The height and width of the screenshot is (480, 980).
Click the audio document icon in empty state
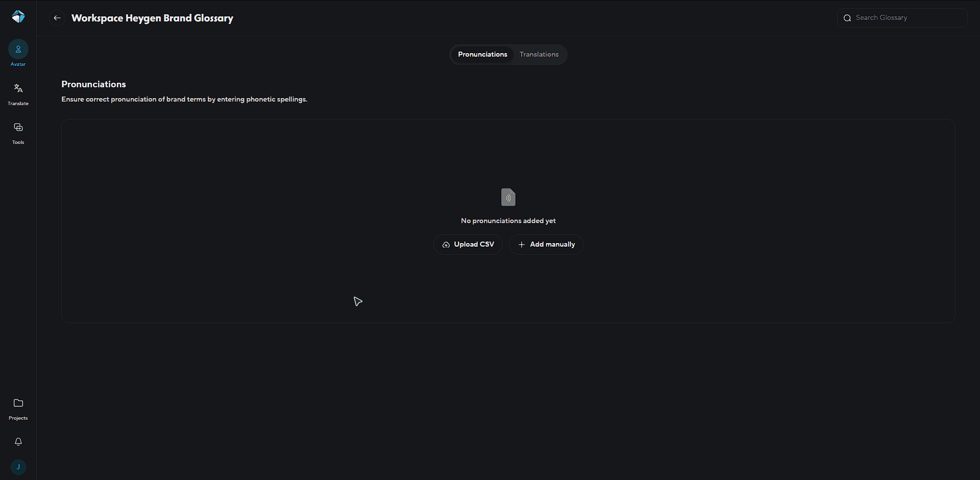[508, 197]
